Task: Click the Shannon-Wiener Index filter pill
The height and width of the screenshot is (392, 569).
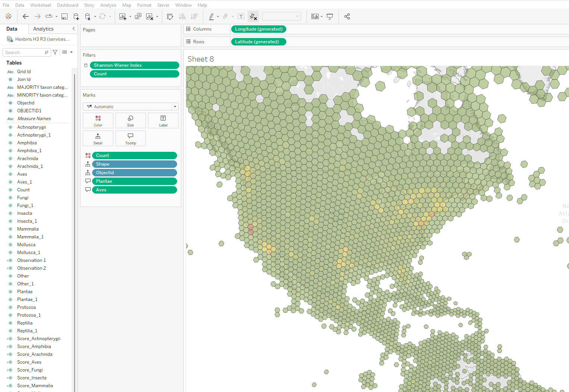Action: (135, 65)
